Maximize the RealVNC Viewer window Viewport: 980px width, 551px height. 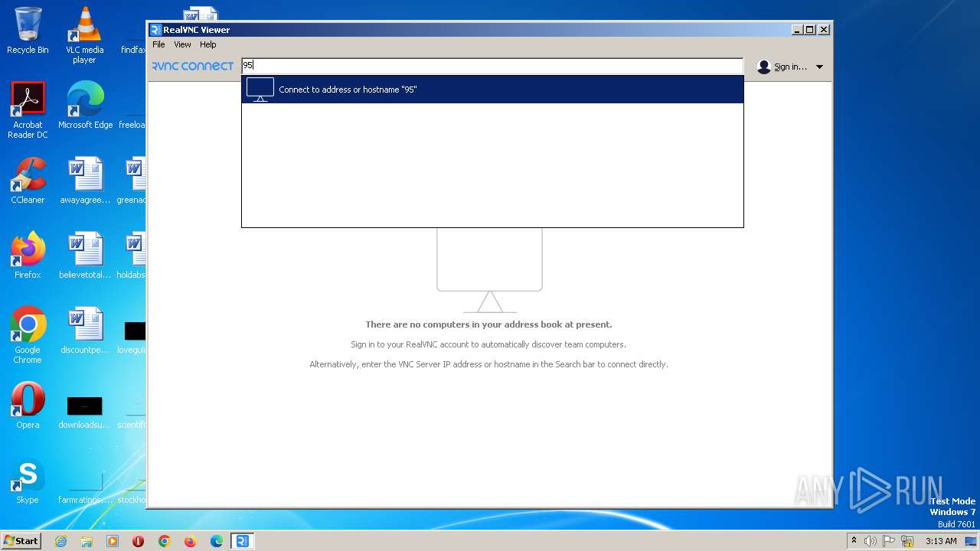click(x=810, y=30)
